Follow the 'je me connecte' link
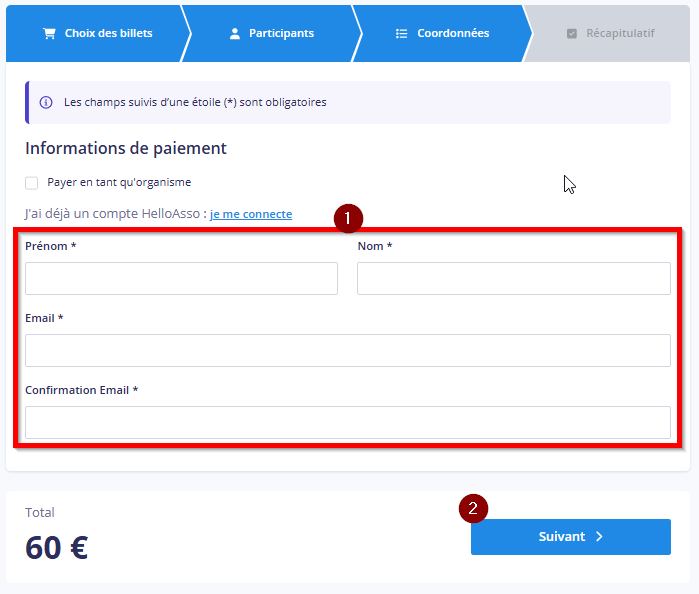Image resolution: width=699 pixels, height=594 pixels. click(251, 214)
